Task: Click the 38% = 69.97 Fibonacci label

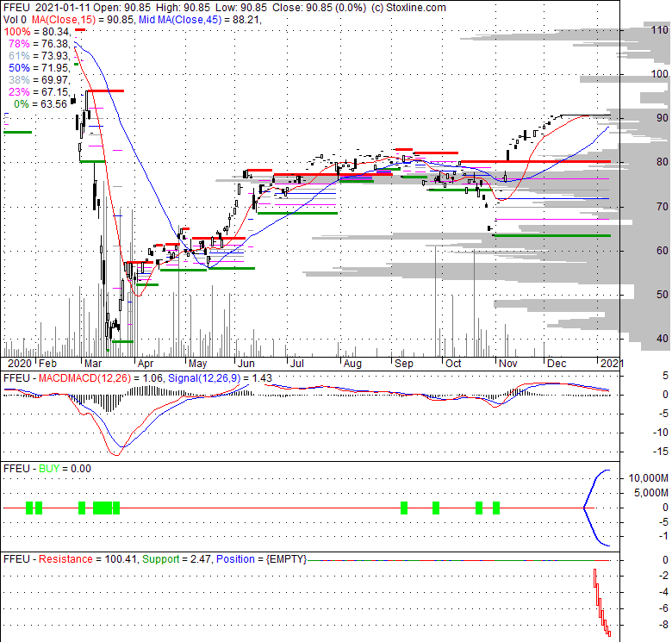Action: (39, 80)
